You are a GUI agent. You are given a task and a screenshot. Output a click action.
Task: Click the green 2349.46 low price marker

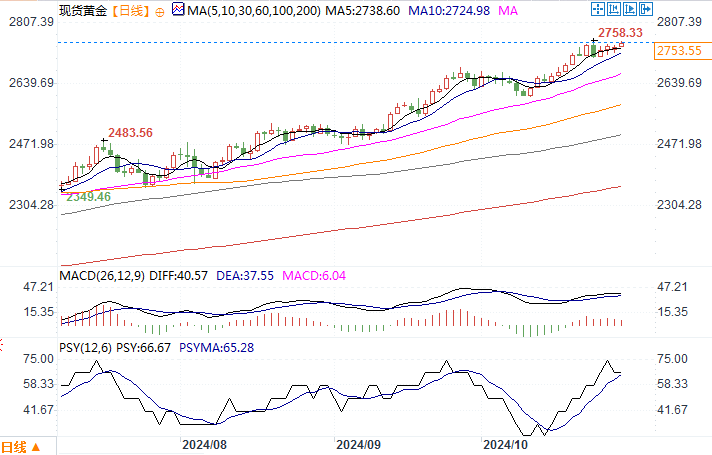click(x=89, y=198)
